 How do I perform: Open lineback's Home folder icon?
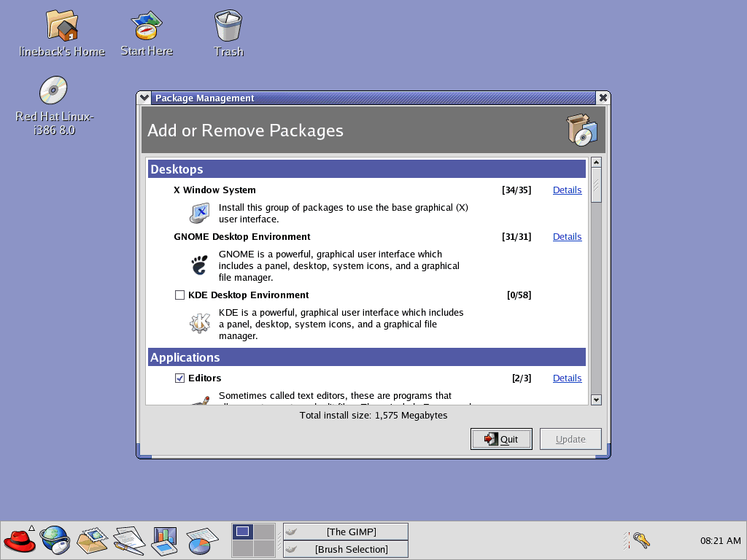62,26
